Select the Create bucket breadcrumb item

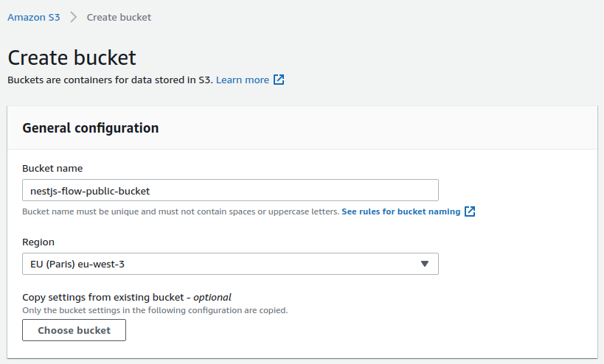point(119,17)
